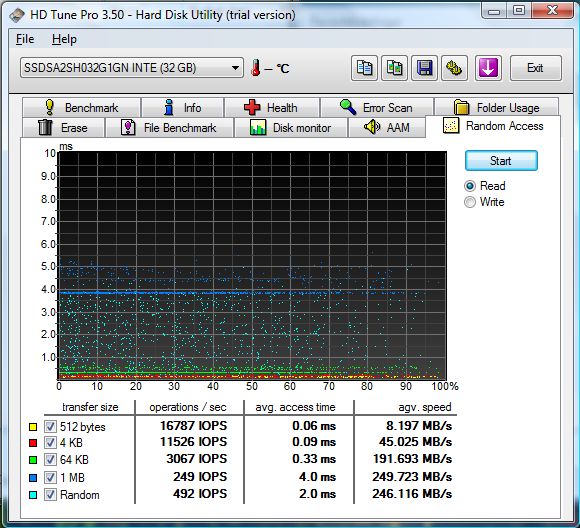Click the floppy disk save icon

(424, 68)
